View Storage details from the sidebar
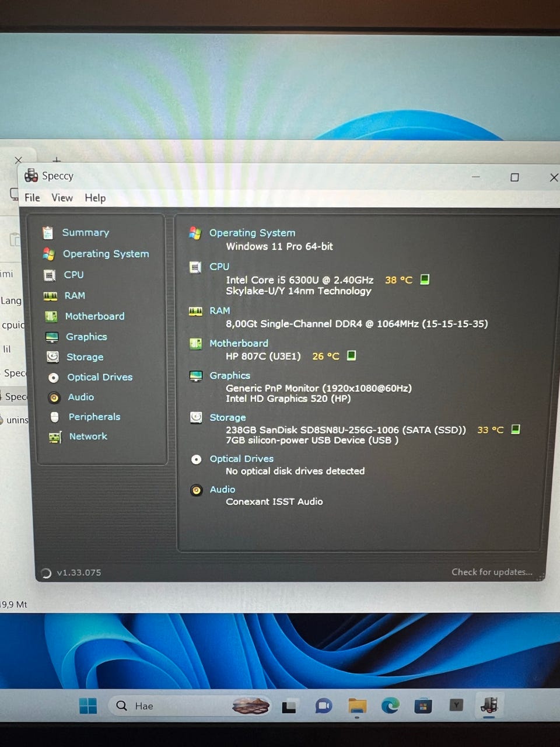Viewport: 560px width, 747px height. click(x=85, y=357)
